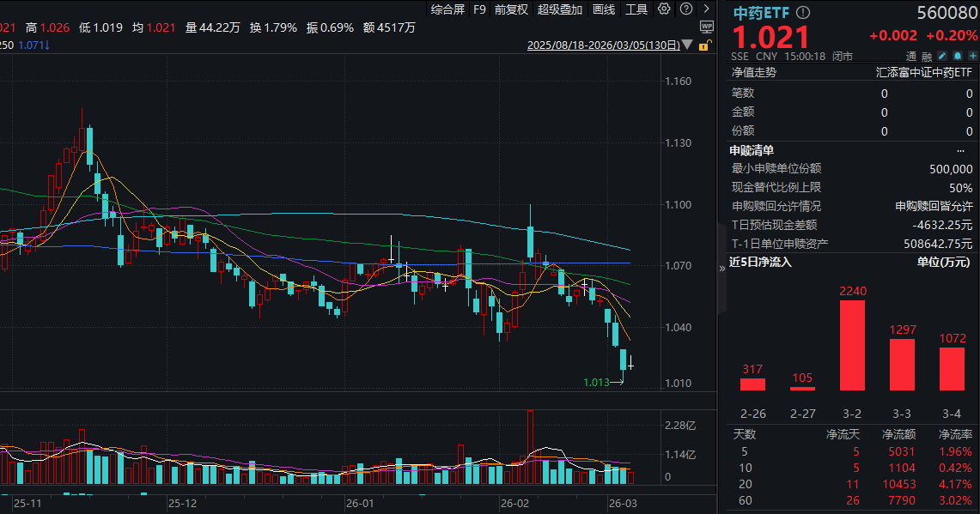Click the WP mini-window icon

point(707,27)
